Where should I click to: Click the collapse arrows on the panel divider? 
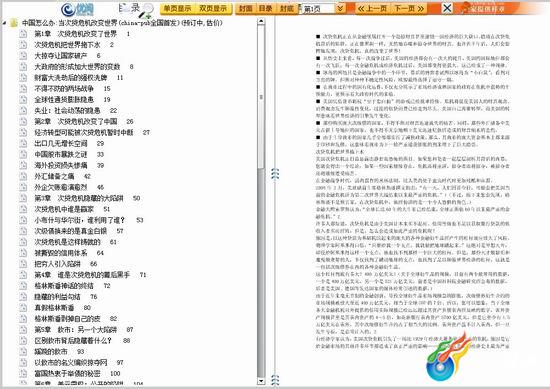point(275,174)
